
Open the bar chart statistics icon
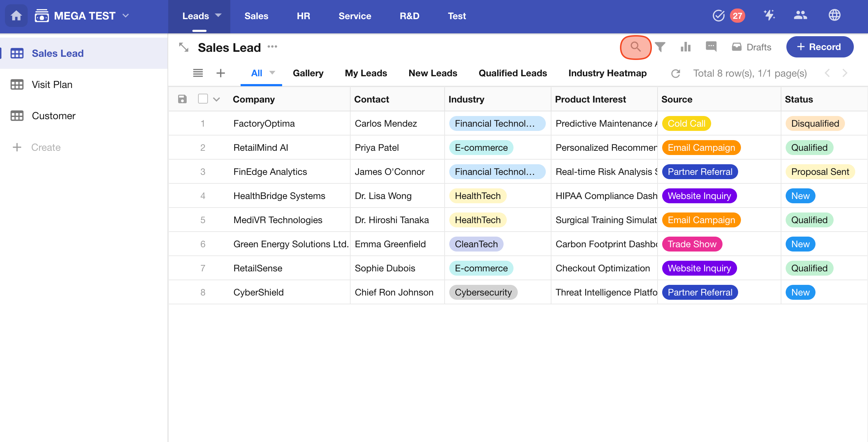686,47
